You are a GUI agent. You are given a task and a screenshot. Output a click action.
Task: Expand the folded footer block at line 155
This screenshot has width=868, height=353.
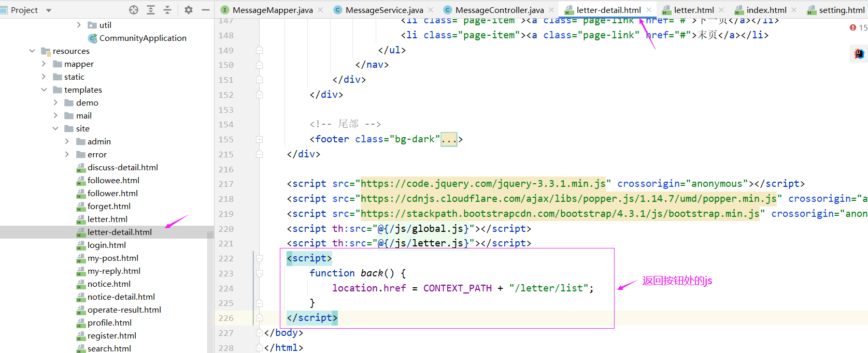259,139
